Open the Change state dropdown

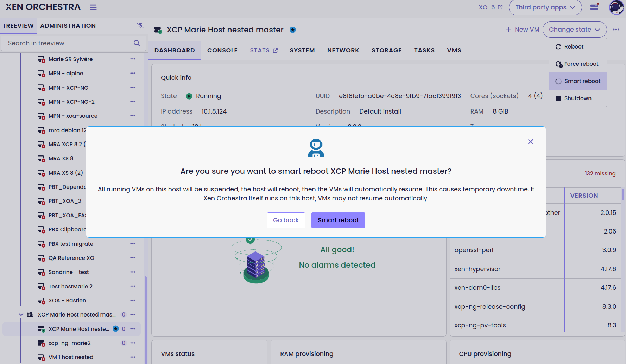pos(574,30)
